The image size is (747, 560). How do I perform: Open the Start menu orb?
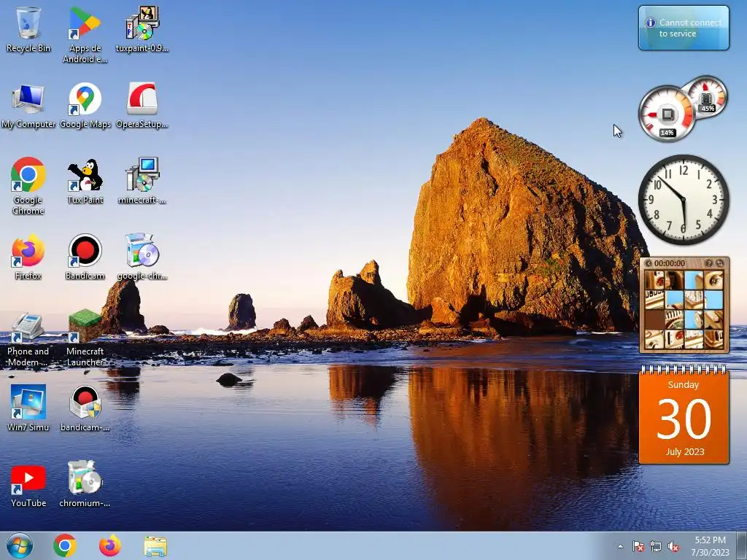tap(20, 545)
